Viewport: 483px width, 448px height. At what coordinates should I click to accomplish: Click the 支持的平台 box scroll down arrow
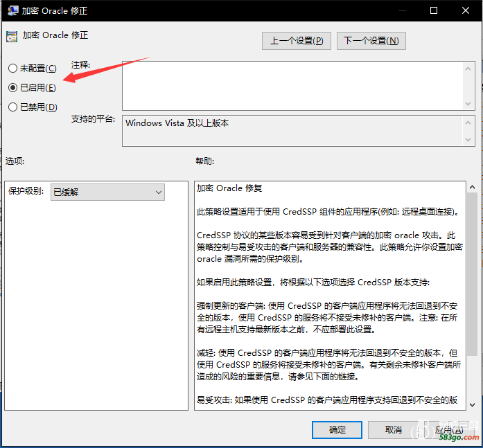(468, 140)
